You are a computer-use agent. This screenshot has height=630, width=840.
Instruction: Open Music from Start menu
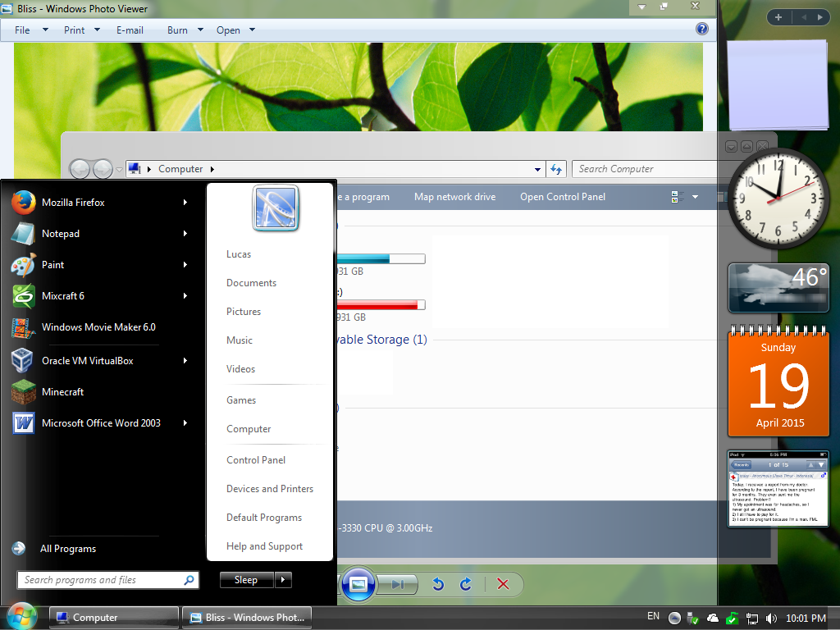(239, 340)
